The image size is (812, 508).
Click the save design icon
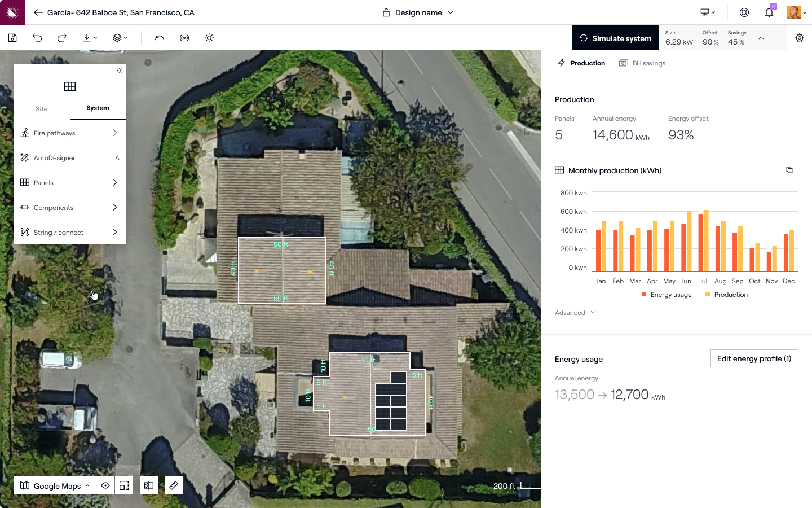pos(12,38)
